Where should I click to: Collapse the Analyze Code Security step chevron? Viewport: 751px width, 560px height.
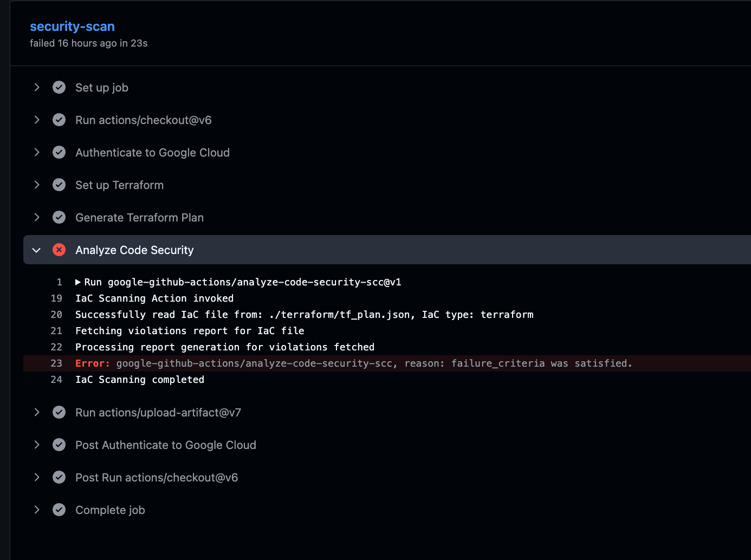(37, 250)
